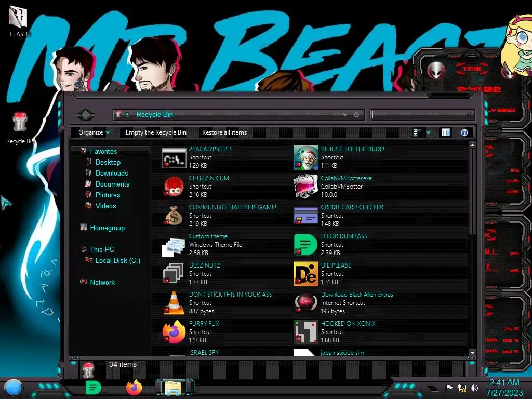532x399 pixels.
Task: Open File Explorer taskbar button
Action: coord(174,388)
